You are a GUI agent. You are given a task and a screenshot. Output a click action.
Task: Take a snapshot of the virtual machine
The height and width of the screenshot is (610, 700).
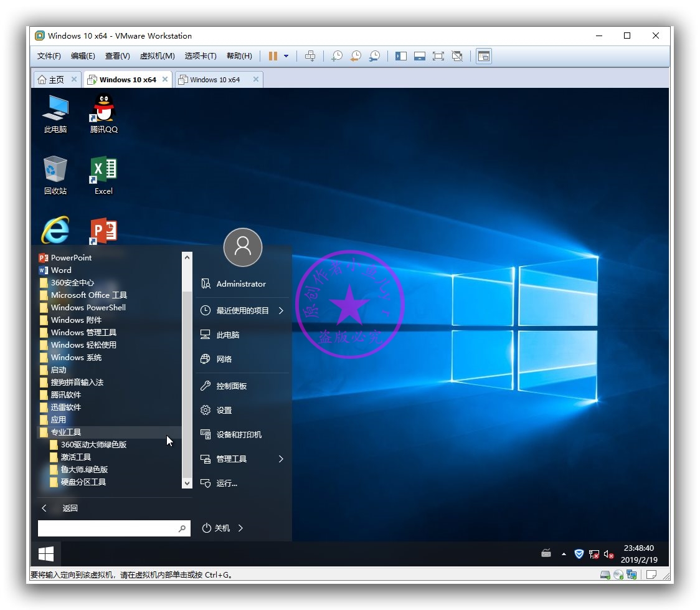coord(336,56)
